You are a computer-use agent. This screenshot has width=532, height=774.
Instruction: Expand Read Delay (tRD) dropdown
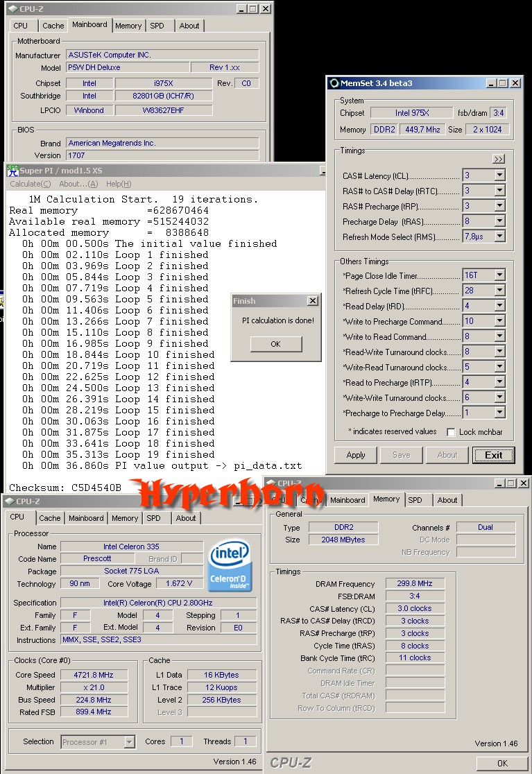tap(500, 306)
